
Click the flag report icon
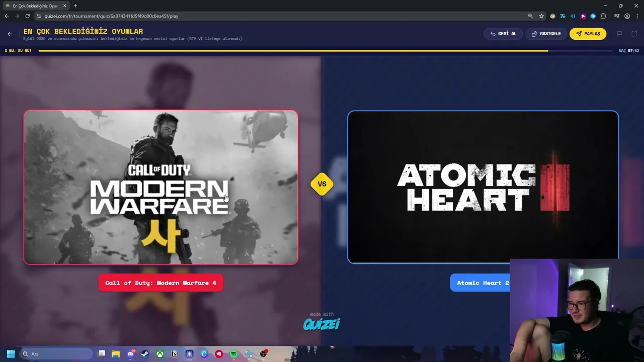click(620, 34)
